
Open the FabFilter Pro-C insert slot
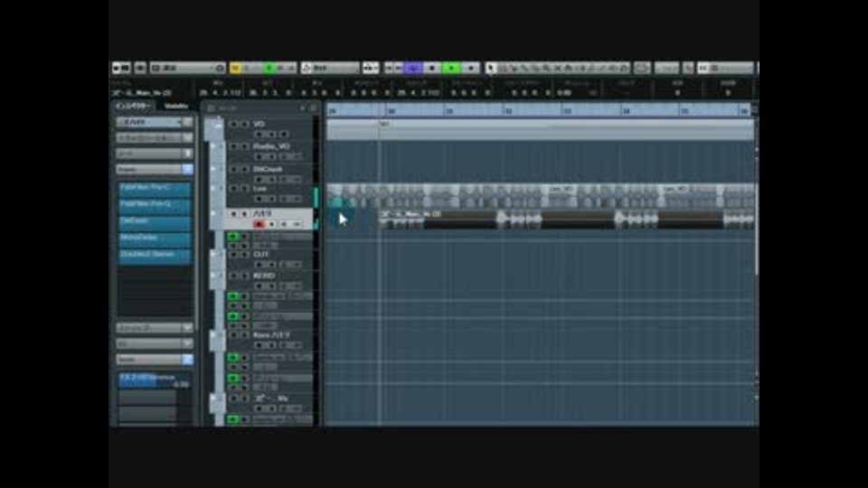coord(155,189)
